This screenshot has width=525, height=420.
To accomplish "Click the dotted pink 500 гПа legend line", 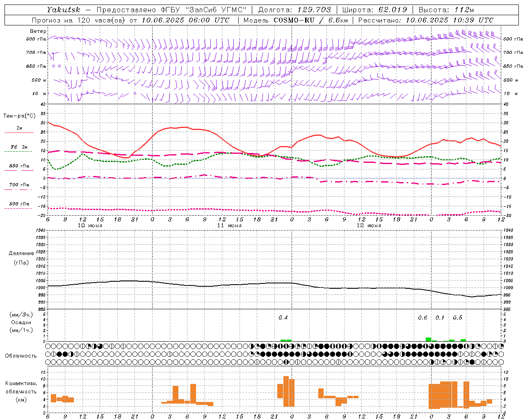I will click(x=18, y=208).
